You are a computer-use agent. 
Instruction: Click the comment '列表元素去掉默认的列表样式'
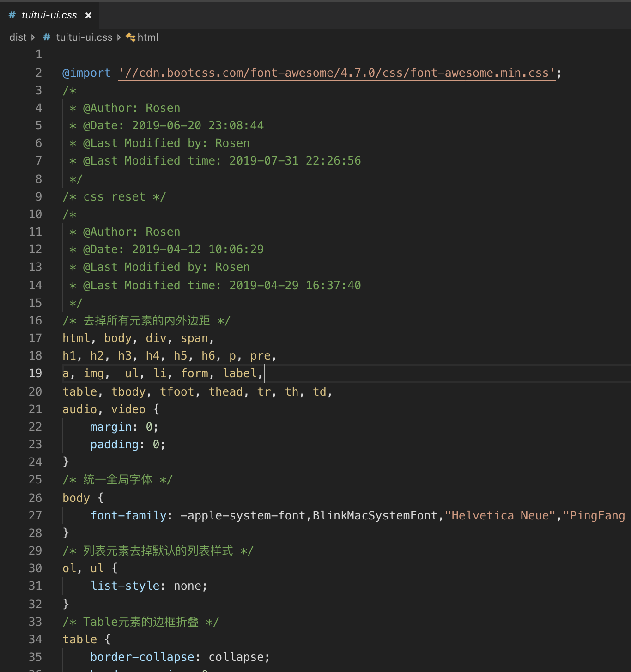[x=158, y=551]
